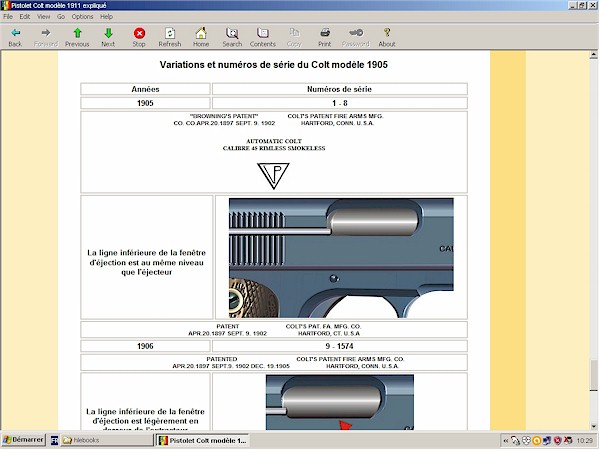Image resolution: width=600 pixels, height=450 pixels.
Task: Click the page title 'Variations et numéros de série'
Action: click(274, 65)
